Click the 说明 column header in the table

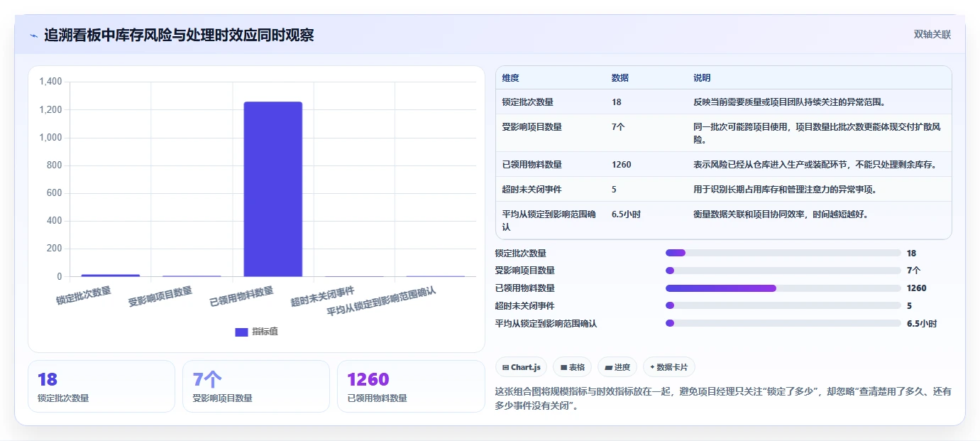(702, 78)
